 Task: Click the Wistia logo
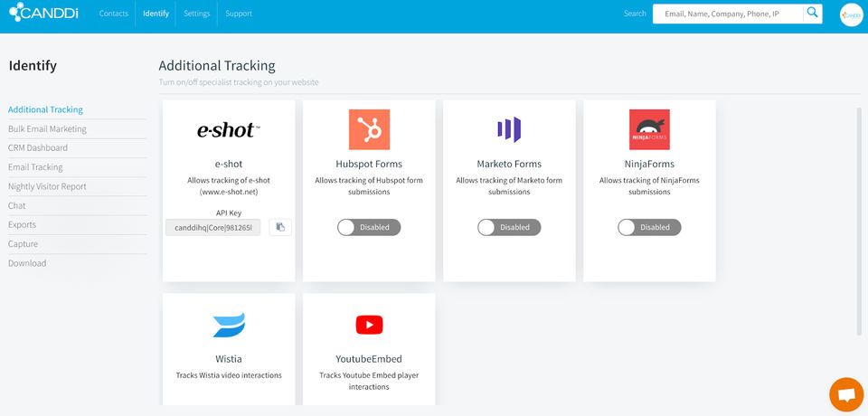click(229, 325)
